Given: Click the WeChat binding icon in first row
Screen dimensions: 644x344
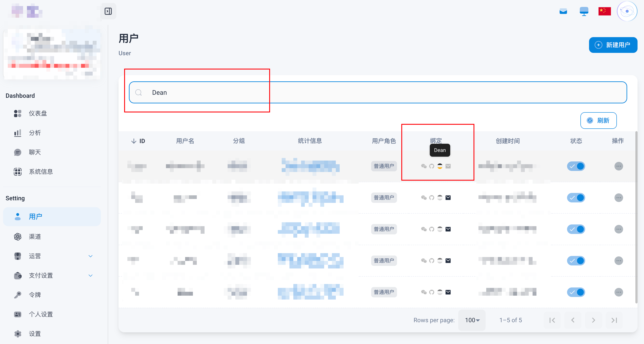Looking at the screenshot, I should (x=424, y=166).
